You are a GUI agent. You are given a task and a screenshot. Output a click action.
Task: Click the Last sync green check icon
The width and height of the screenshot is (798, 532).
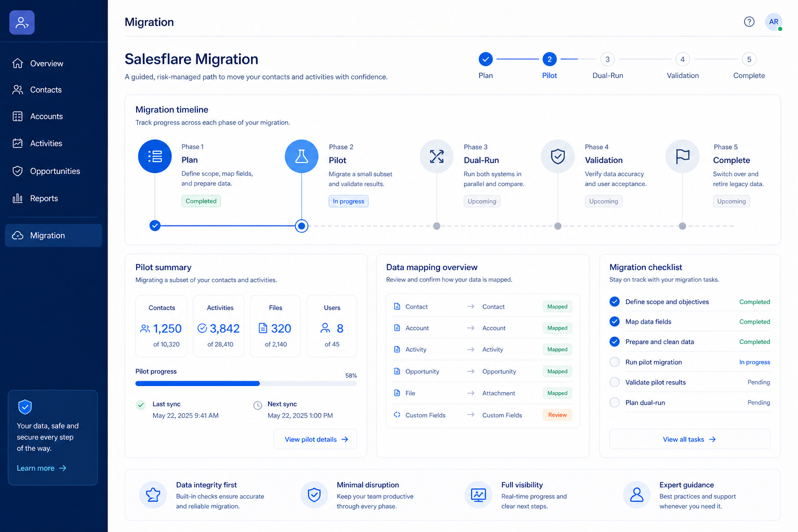(141, 405)
